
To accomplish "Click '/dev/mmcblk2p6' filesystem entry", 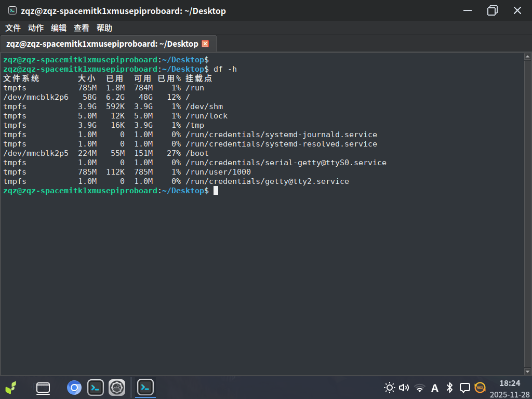I will pyautogui.click(x=36, y=97).
